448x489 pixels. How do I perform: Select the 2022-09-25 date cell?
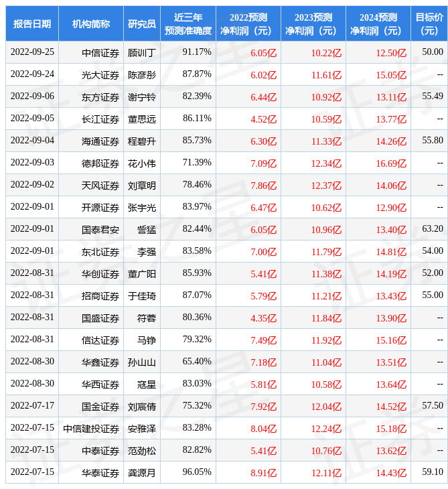coord(32,52)
